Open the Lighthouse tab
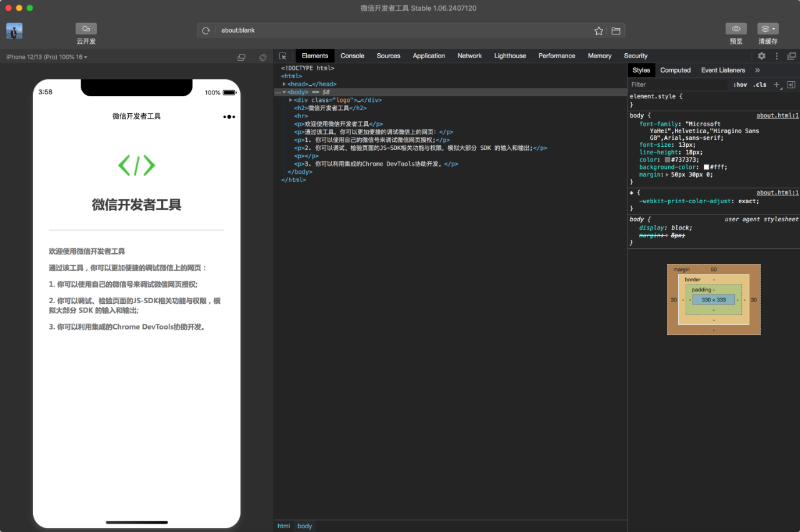 tap(510, 56)
